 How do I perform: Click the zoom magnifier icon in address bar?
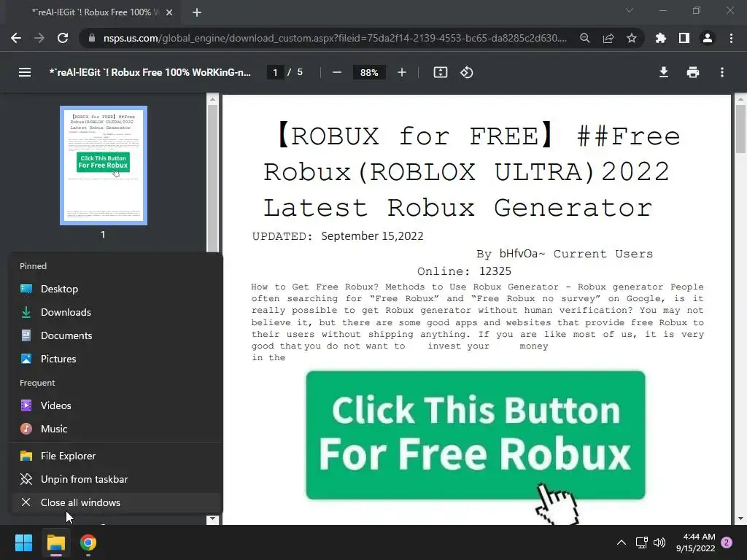click(584, 38)
